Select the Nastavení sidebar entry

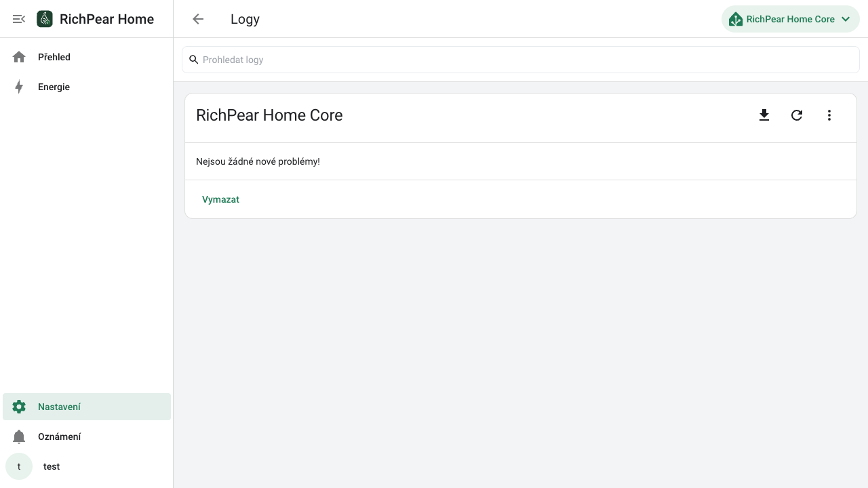87,407
